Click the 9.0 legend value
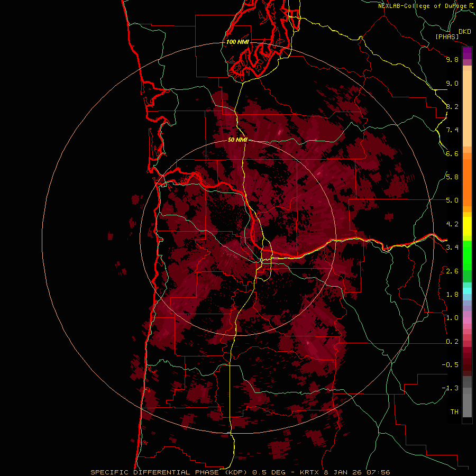Image resolution: width=476 pixels, height=476 pixels. 452,83
